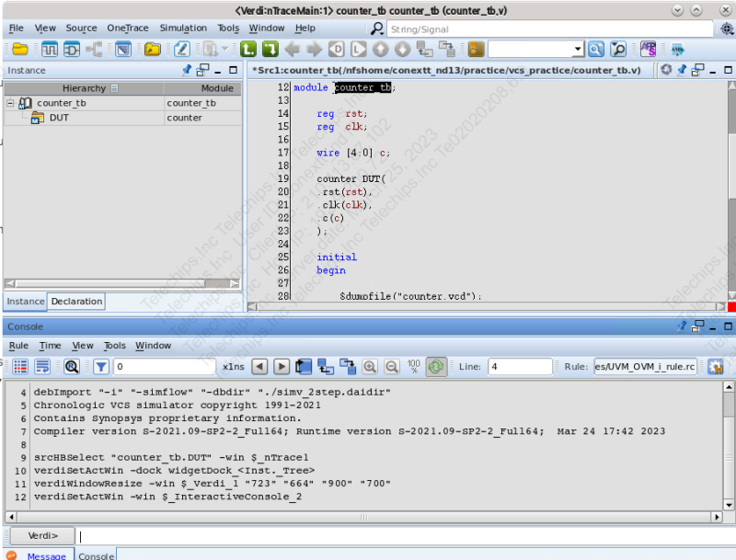Go back with the left arrow icon
This screenshot has width=736, height=560.
293,50
